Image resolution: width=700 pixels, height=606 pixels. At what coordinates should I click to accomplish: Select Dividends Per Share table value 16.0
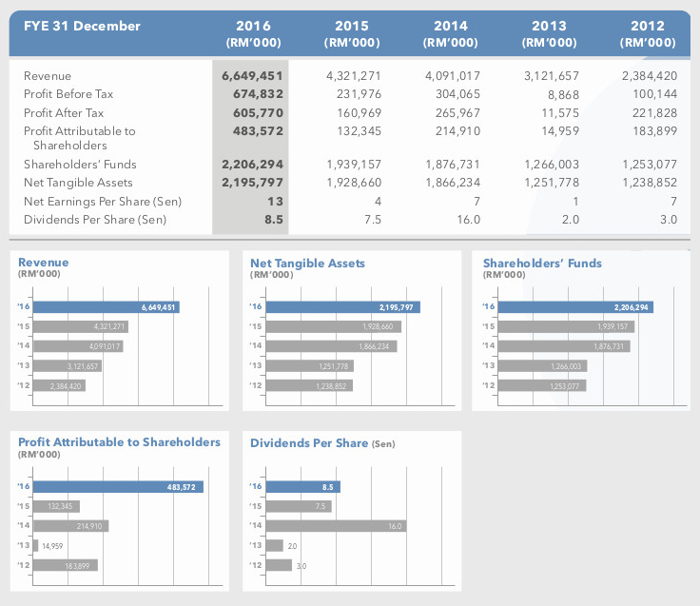pos(468,220)
